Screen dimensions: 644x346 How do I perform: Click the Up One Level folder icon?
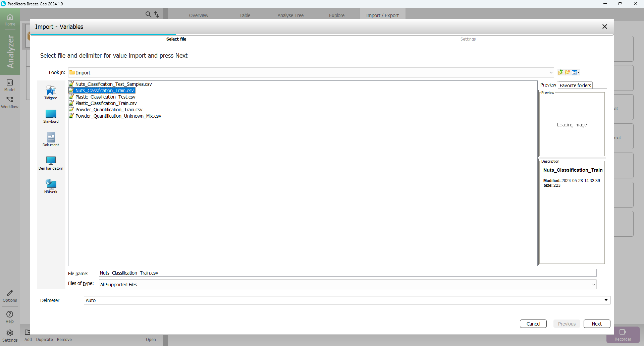click(x=560, y=72)
